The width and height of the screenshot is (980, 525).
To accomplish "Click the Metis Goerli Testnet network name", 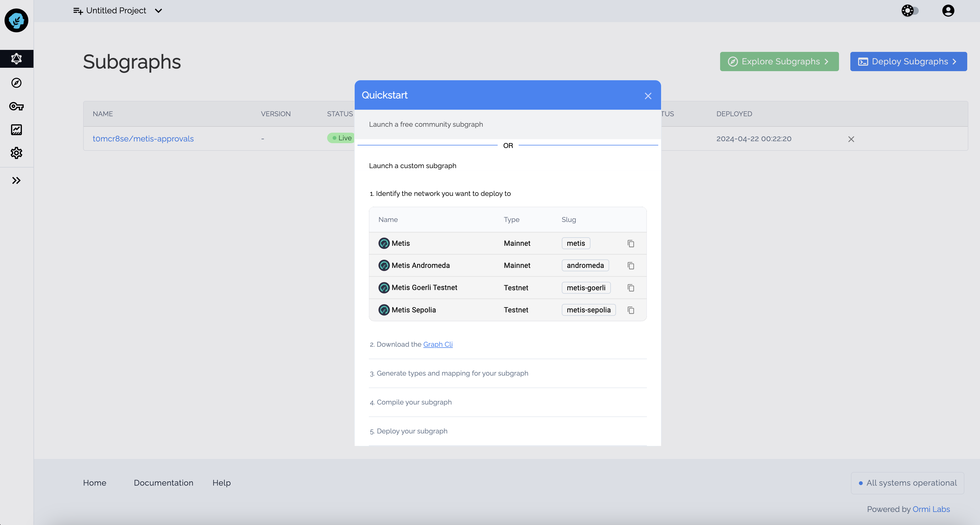I will pos(424,288).
